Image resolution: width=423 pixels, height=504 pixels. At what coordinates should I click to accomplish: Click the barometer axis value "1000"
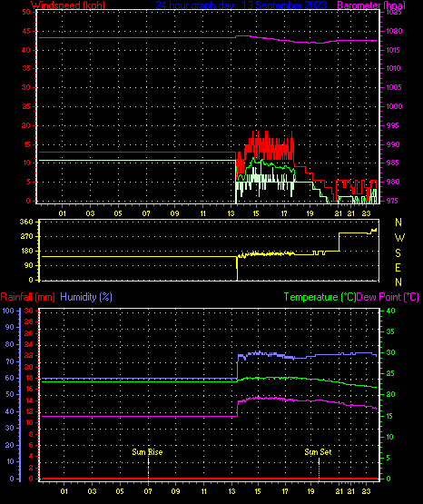click(x=395, y=106)
